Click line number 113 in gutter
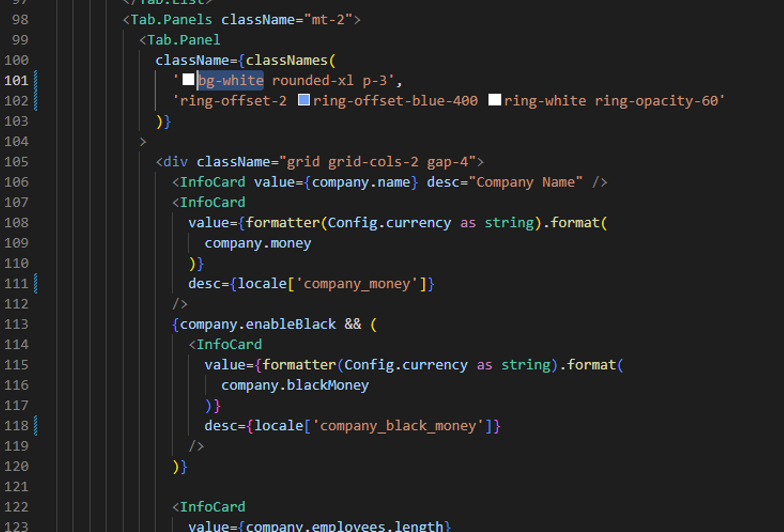 (x=16, y=324)
